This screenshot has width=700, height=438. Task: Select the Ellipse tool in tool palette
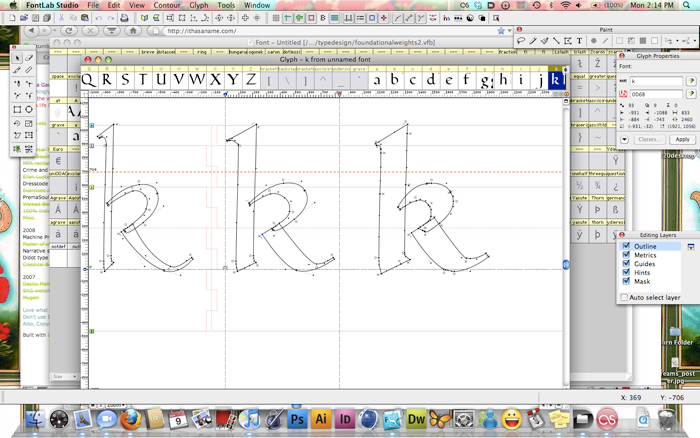click(29, 109)
